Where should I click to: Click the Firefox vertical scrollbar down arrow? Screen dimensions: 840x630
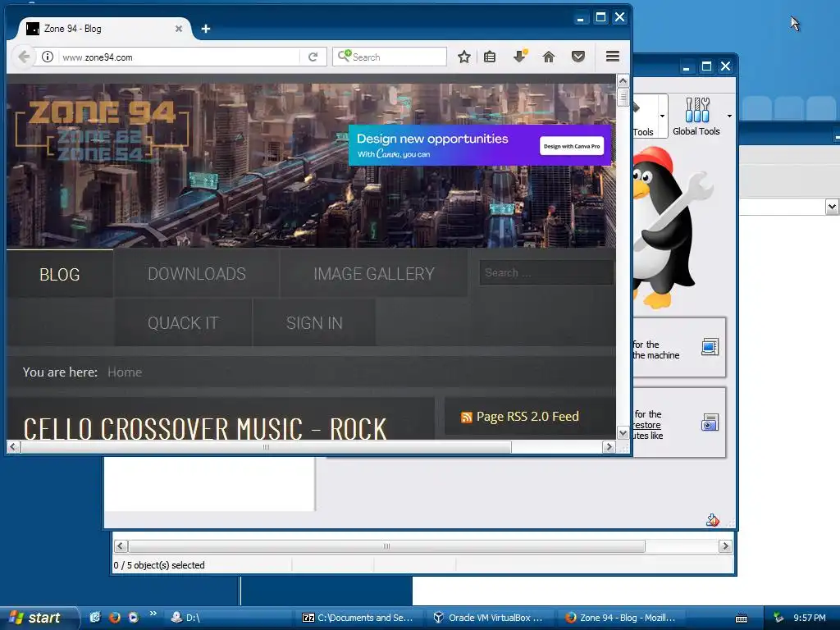623,433
